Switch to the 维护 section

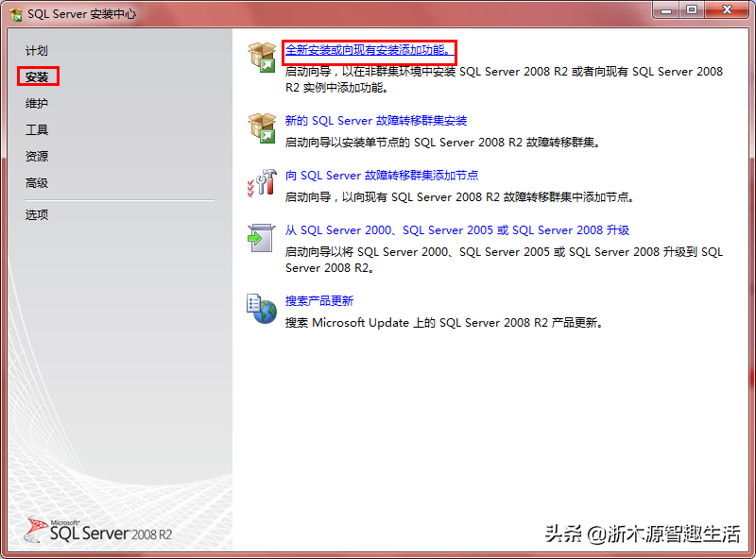[x=36, y=103]
